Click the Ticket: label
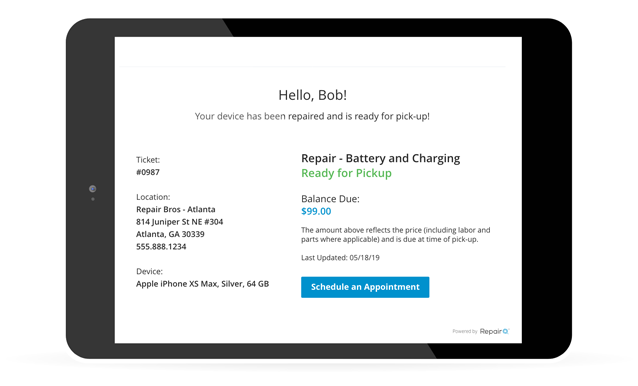The height and width of the screenshot is (386, 638). click(148, 160)
